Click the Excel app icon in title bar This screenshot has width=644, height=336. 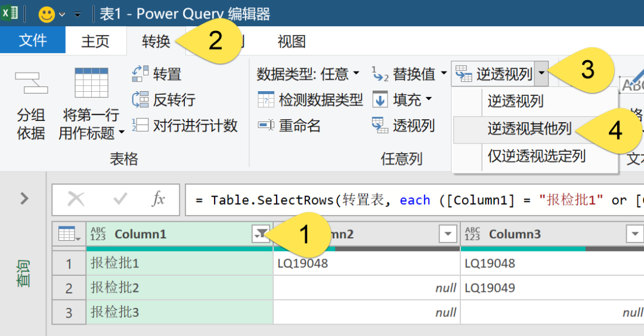[x=10, y=13]
